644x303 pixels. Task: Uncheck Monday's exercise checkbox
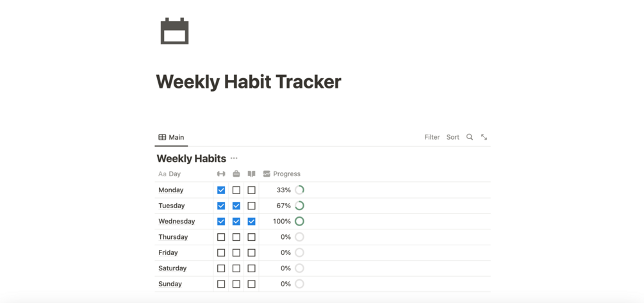click(x=221, y=190)
